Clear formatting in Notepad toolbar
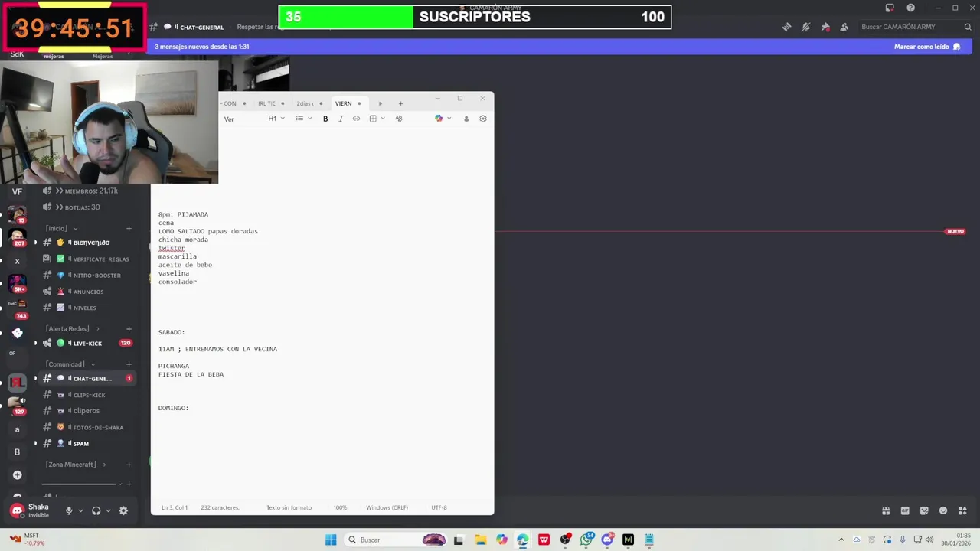Viewport: 980px width, 551px height. point(399,119)
